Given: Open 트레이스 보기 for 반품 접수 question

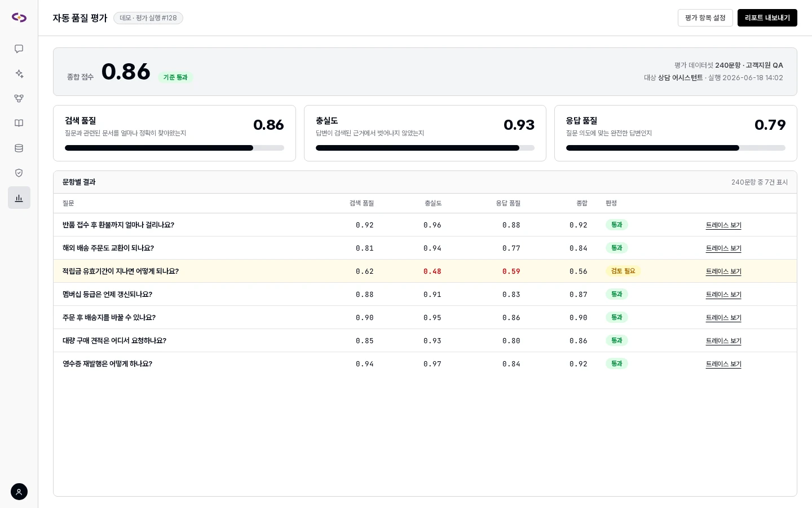Looking at the screenshot, I should pos(723,225).
